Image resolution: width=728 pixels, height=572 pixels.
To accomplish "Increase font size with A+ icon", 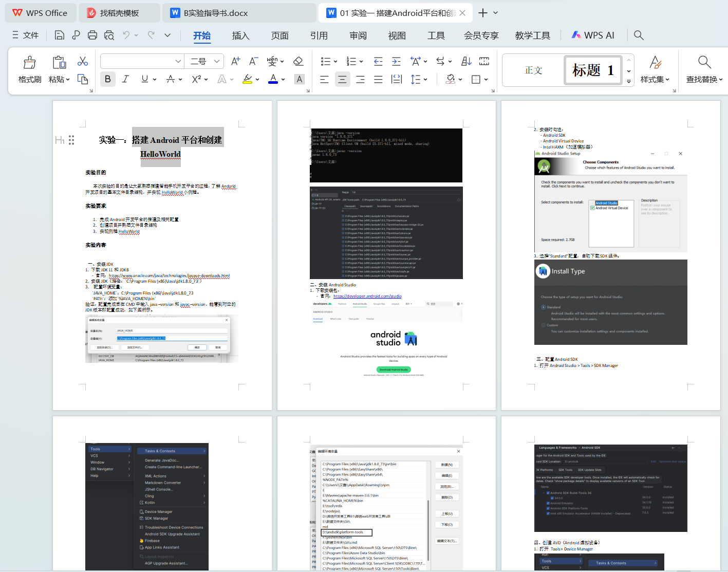I will click(x=235, y=61).
